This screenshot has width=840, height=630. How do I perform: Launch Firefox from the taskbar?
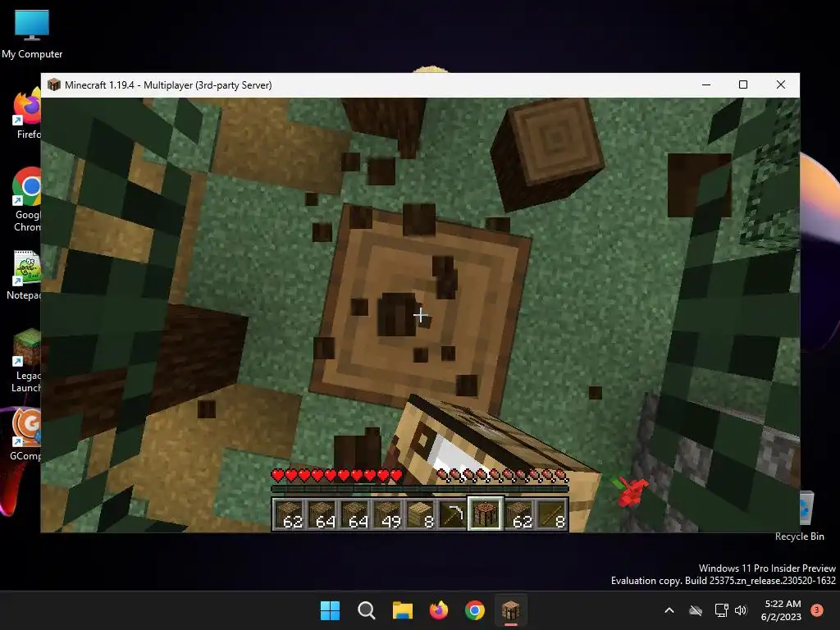[x=439, y=610]
